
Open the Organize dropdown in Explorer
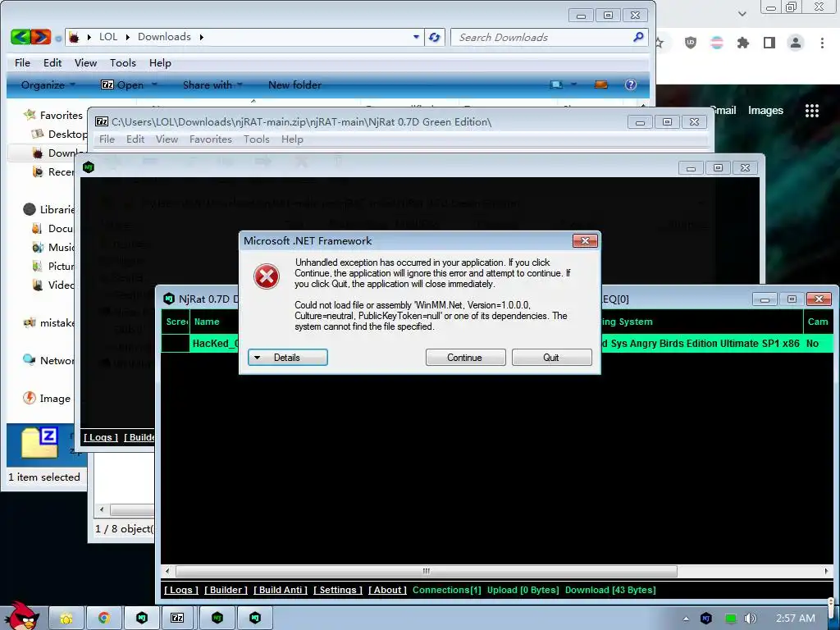click(48, 84)
